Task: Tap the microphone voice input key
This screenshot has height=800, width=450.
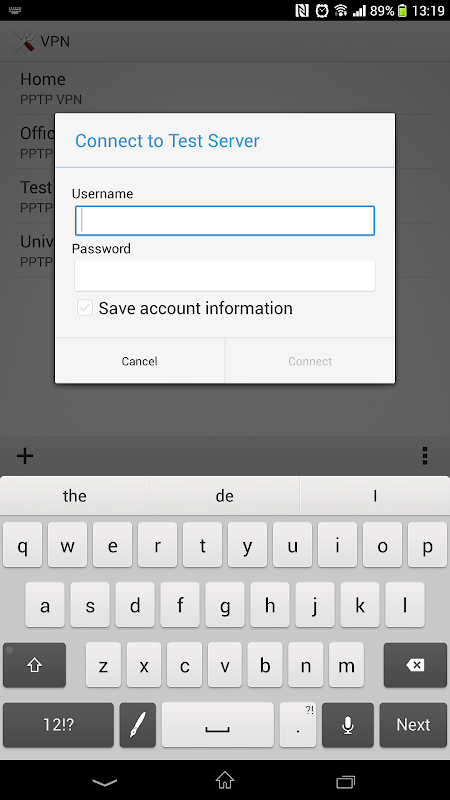Action: click(348, 725)
